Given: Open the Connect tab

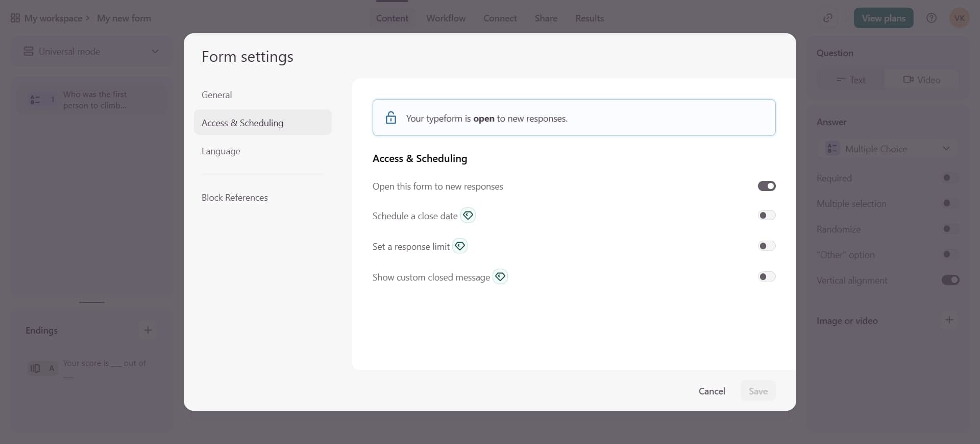Looking at the screenshot, I should 500,18.
